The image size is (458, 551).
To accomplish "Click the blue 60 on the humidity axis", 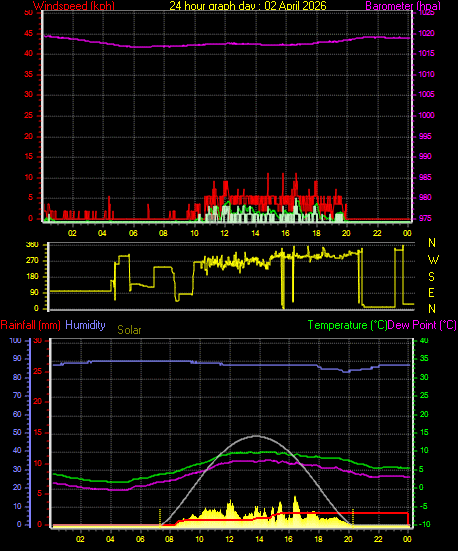I will (17, 414).
